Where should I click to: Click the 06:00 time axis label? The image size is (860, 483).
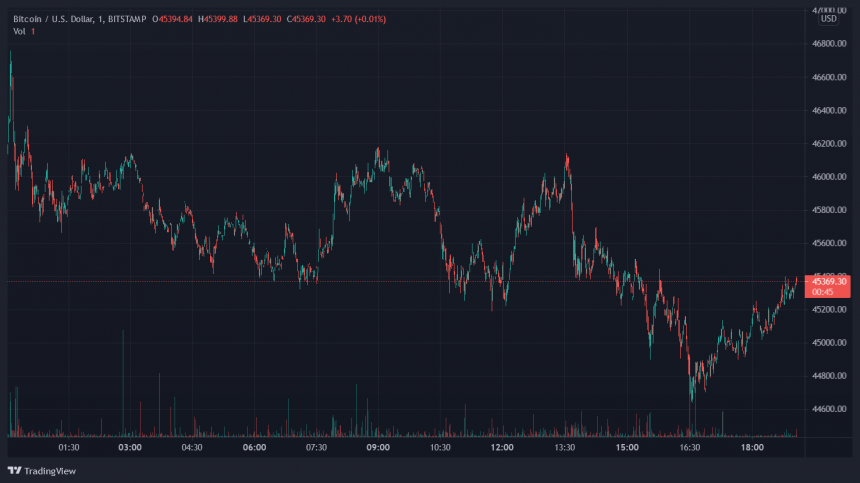pos(254,448)
